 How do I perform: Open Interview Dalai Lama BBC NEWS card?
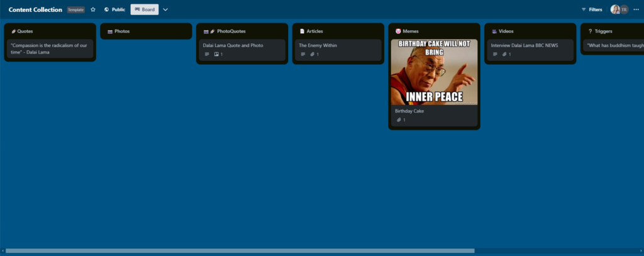(530, 50)
